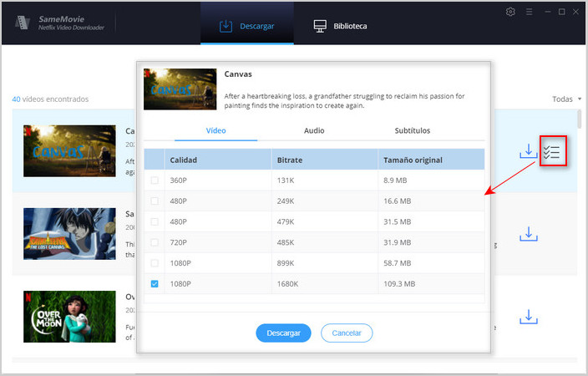Screen dimensions: 588x376
Task: Open advanced download settings icon for Canvas
Action: 551,151
